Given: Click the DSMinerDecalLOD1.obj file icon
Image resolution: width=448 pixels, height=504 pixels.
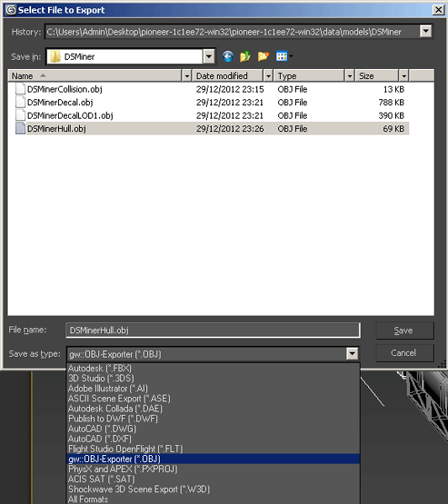Looking at the screenshot, I should pos(20,115).
